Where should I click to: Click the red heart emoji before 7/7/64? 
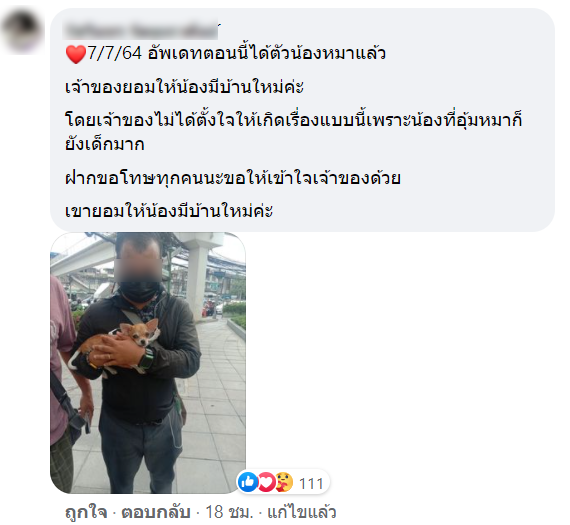point(76,54)
